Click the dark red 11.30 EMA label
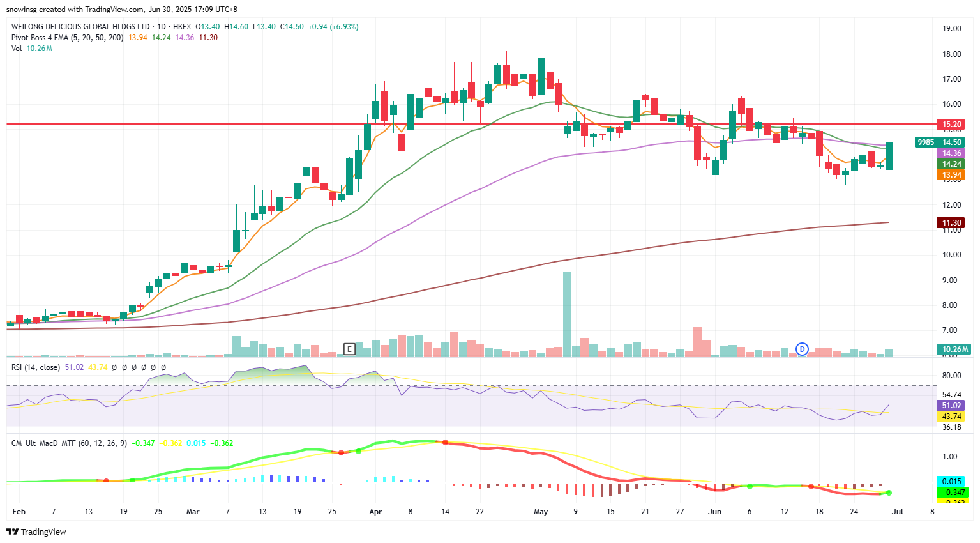The height and width of the screenshot is (543, 980). [951, 223]
